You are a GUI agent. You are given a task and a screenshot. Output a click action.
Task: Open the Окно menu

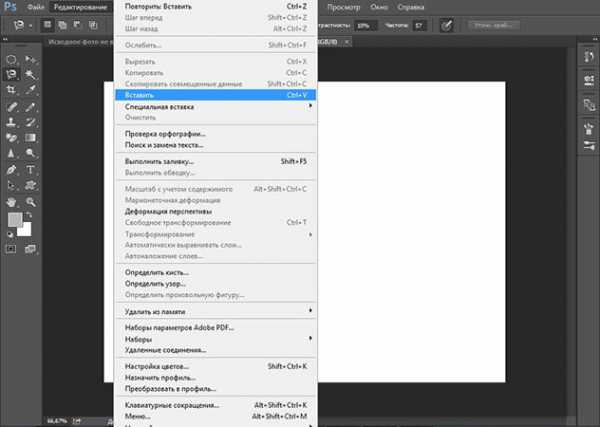379,7
